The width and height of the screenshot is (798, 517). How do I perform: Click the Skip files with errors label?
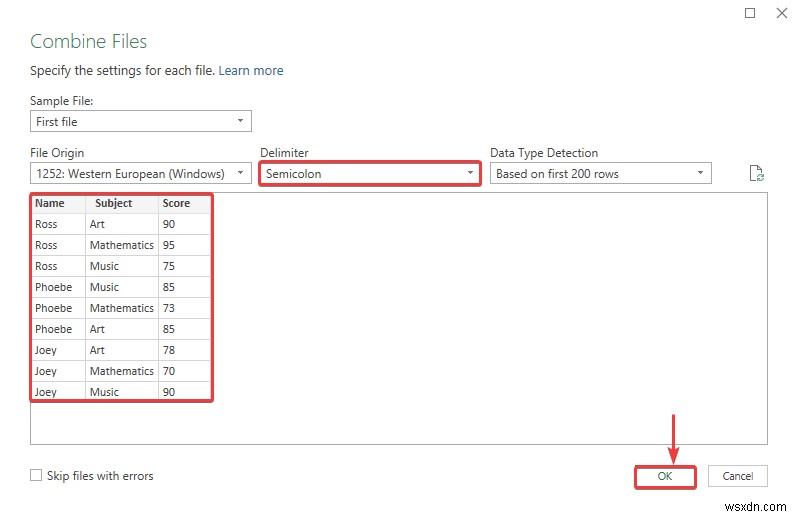pyautogui.click(x=100, y=476)
